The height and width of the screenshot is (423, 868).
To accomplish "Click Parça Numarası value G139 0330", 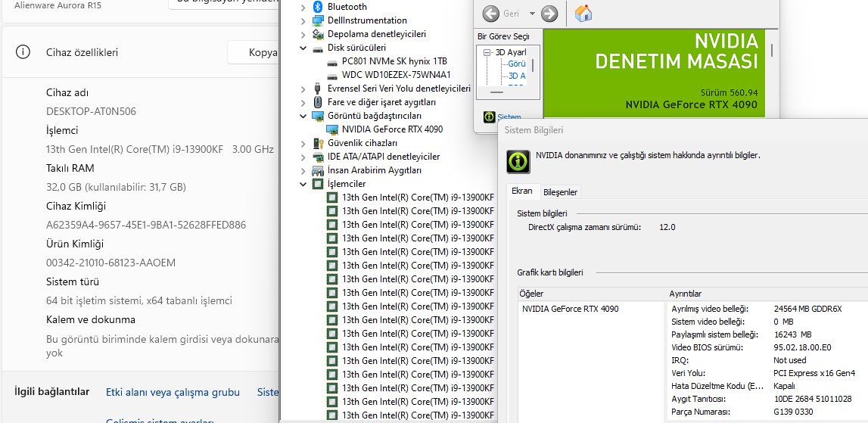I will (x=793, y=412).
